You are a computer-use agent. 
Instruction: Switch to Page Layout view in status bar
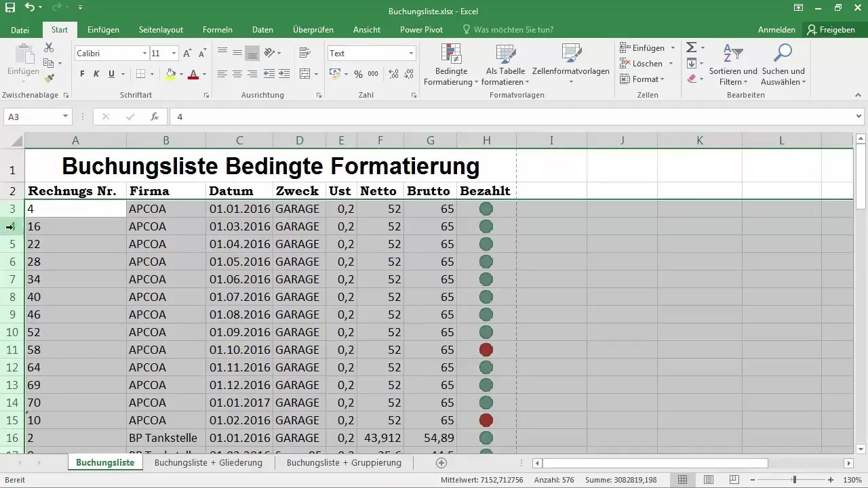click(709, 480)
